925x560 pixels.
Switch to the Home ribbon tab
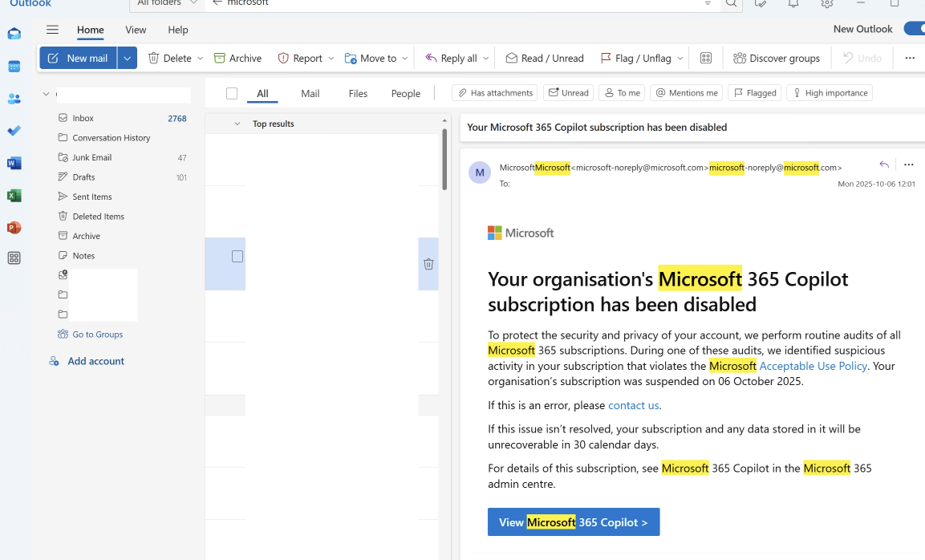[x=91, y=30]
